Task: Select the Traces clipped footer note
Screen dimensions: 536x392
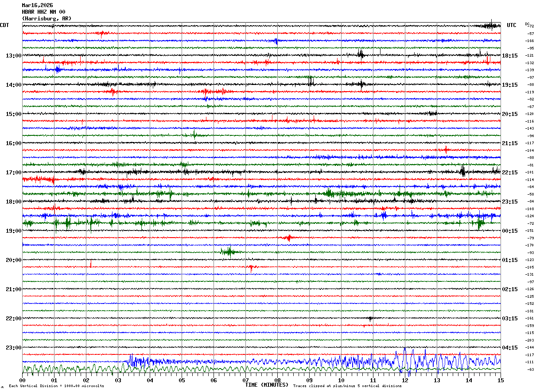Action: tap(347, 386)
